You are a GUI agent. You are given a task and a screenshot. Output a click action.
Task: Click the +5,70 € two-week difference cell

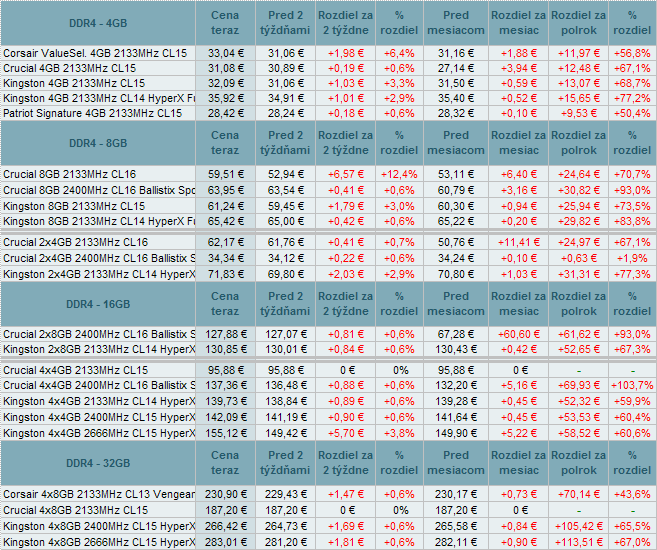click(346, 433)
